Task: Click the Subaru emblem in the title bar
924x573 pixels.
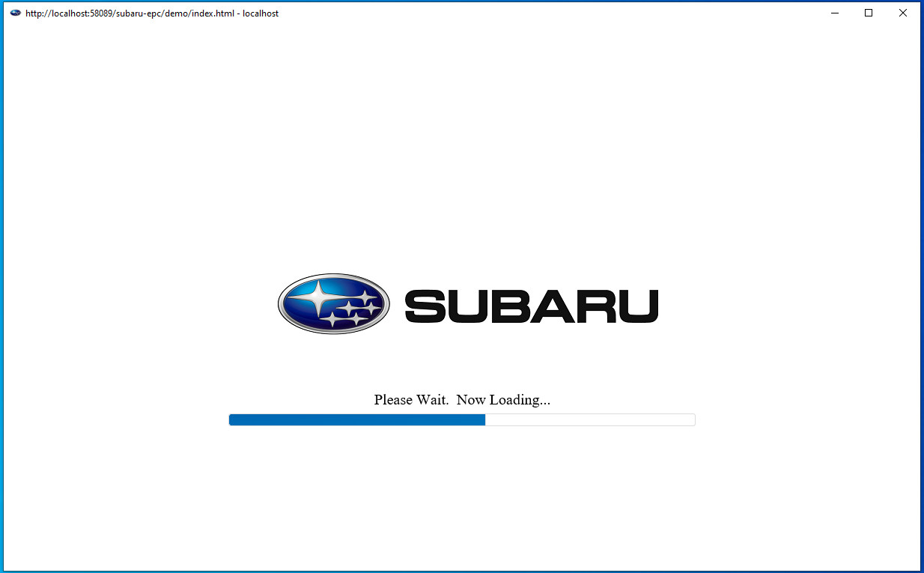Action: (x=15, y=13)
